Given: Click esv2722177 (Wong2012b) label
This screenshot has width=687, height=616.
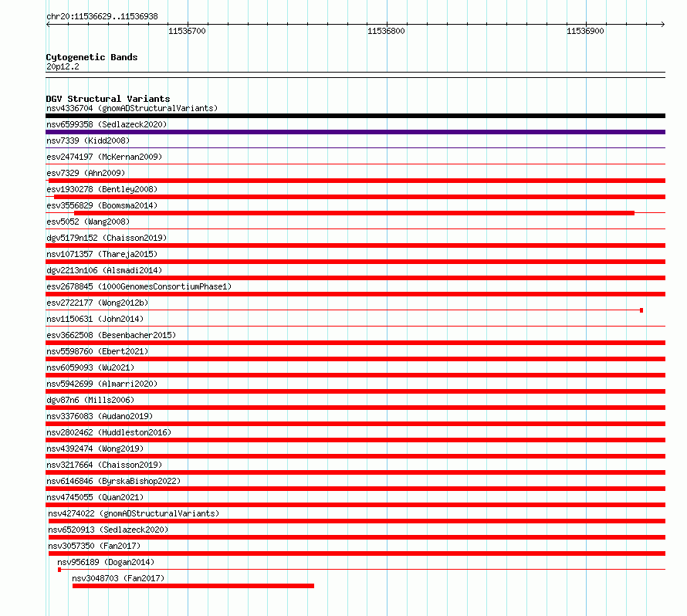Looking at the screenshot, I should point(97,303).
